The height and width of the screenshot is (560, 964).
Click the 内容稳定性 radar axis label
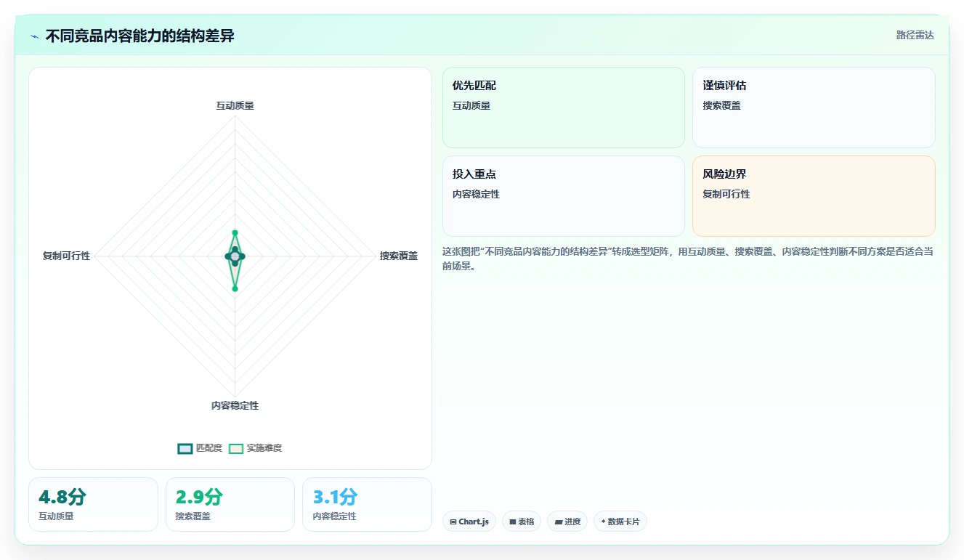pyautogui.click(x=235, y=405)
